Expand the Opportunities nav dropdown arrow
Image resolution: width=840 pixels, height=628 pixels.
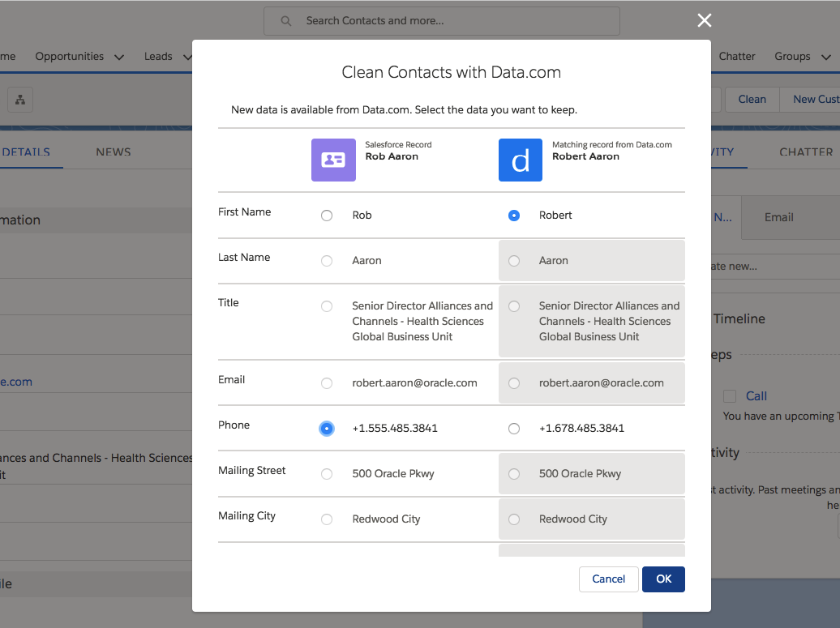(x=119, y=57)
